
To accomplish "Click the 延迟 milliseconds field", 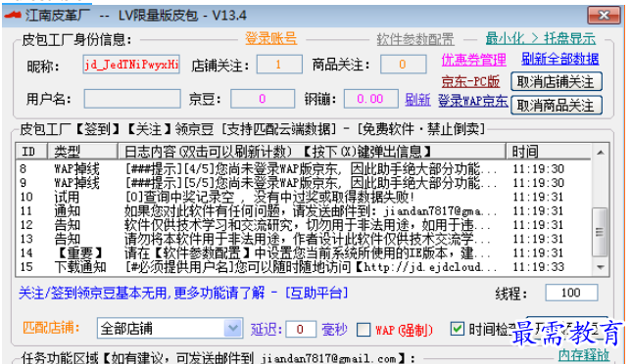I will coord(301,330).
